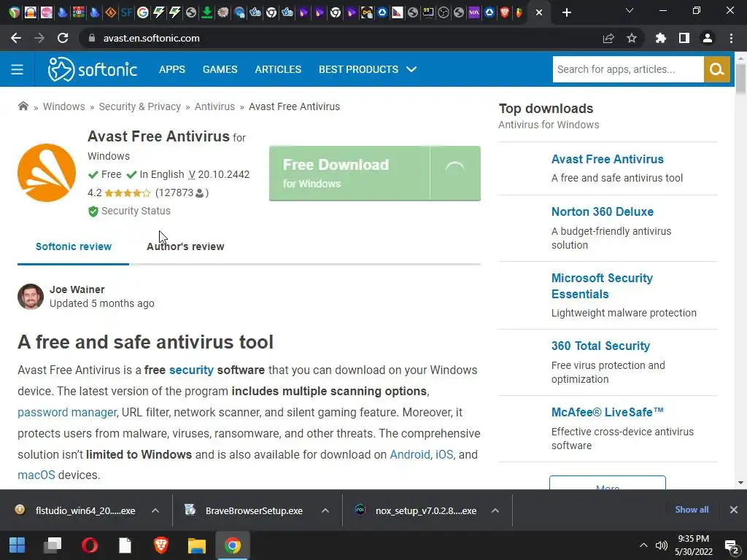Viewport: 747px width, 560px height.
Task: Expand options for BraveBrowserSetup.exe download
Action: (325, 510)
